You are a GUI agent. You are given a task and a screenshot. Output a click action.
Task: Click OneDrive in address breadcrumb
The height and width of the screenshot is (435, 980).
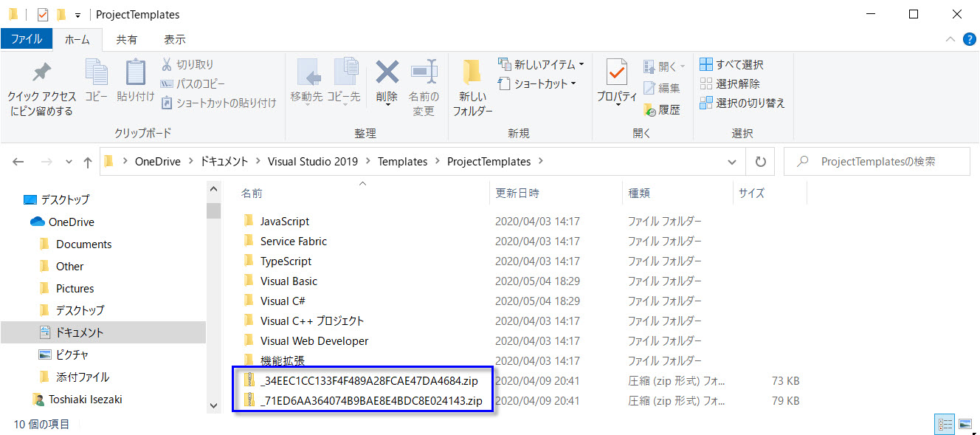158,162
